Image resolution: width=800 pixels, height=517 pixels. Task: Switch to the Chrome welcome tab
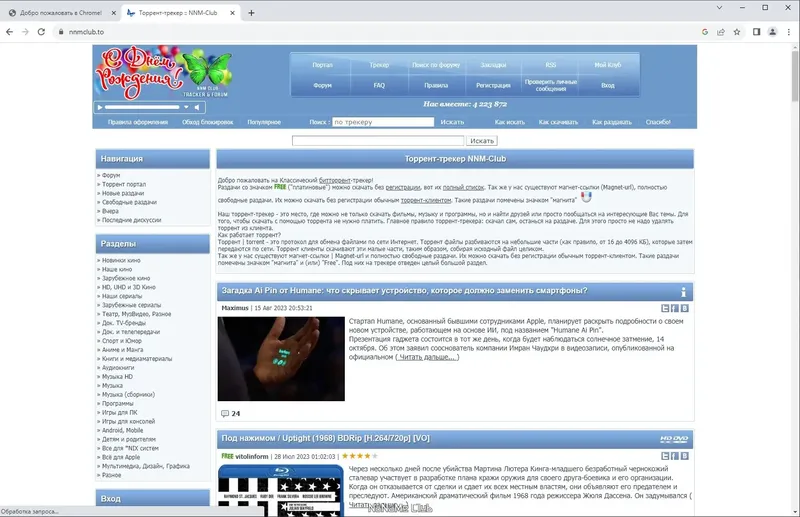click(x=61, y=13)
